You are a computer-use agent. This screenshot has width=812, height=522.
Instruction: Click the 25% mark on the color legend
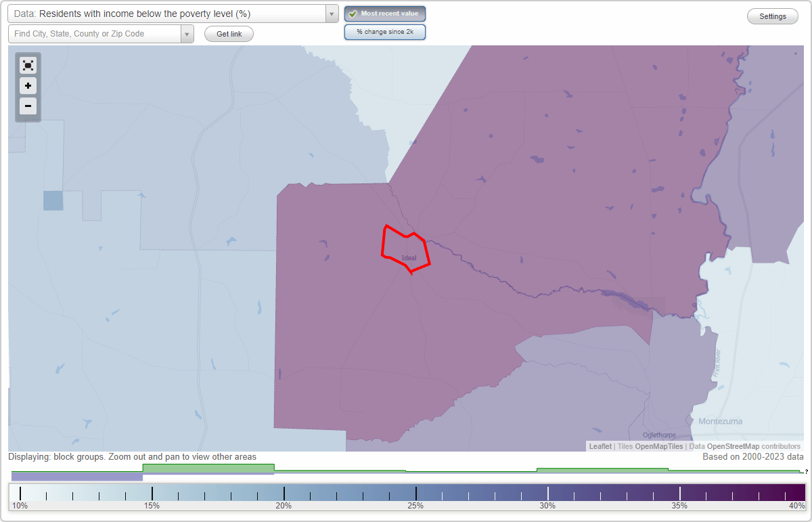pyautogui.click(x=415, y=492)
